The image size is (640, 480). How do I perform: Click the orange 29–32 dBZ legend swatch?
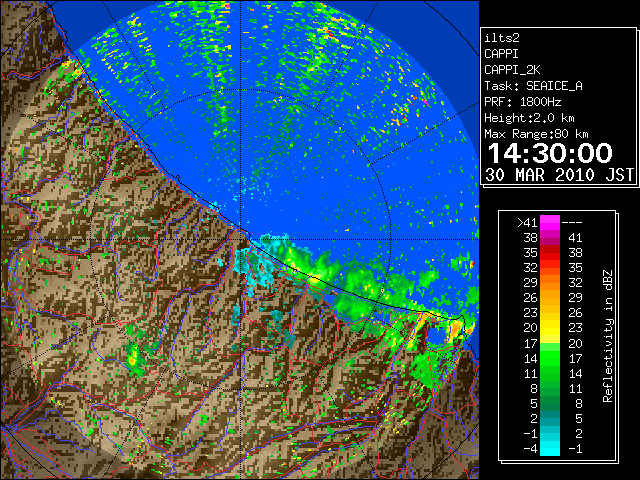pos(550,282)
